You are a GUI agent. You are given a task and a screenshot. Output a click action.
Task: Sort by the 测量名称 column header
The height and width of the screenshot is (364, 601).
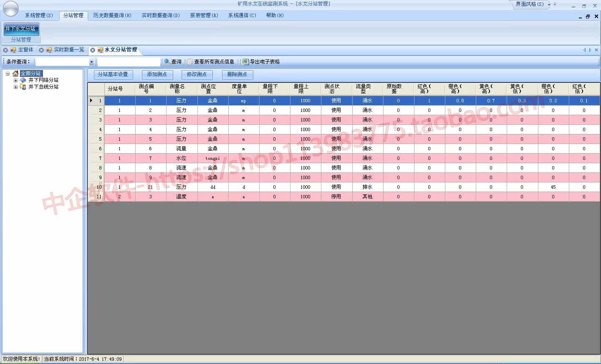pos(182,88)
